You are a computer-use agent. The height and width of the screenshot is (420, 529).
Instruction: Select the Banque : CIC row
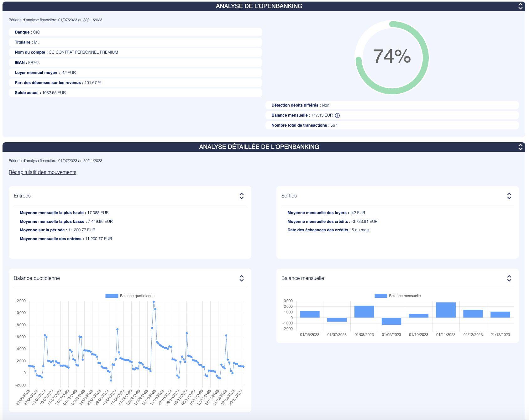pos(135,32)
